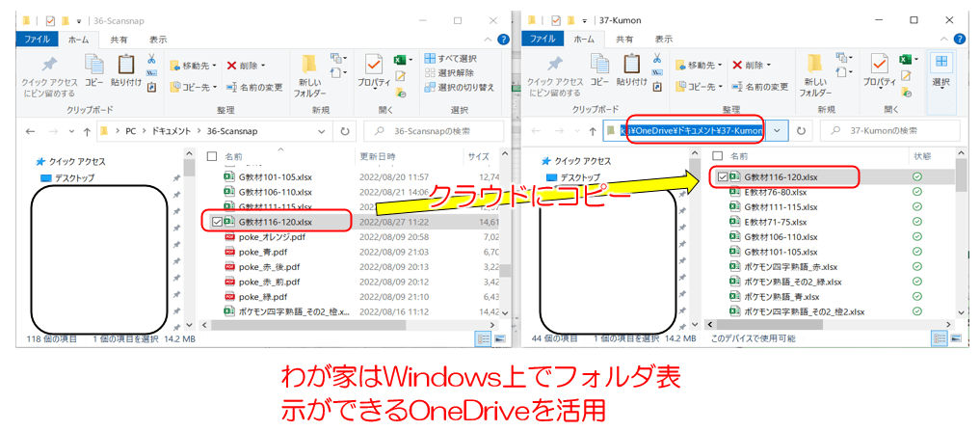Click the Excel open icon in 36-Scansnap ribbon
This screenshot has width=980, height=431.
pos(400,60)
